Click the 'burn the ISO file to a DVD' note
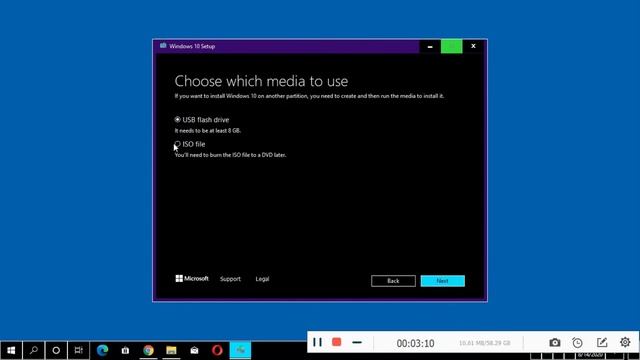The height and width of the screenshot is (360, 640). (230, 155)
